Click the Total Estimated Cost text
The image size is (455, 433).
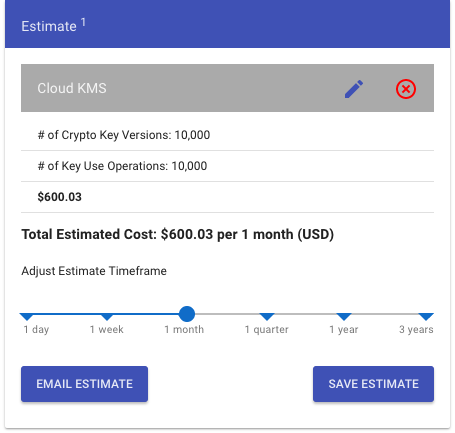point(177,234)
